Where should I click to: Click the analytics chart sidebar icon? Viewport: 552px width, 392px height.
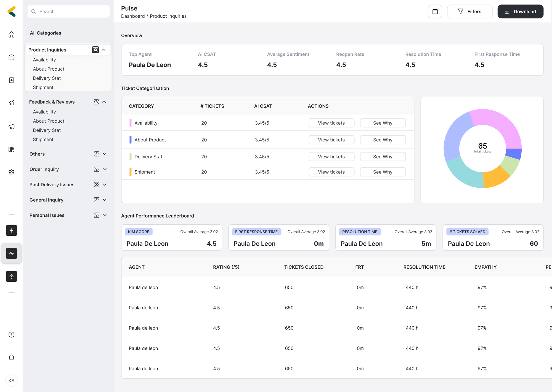[x=11, y=103]
